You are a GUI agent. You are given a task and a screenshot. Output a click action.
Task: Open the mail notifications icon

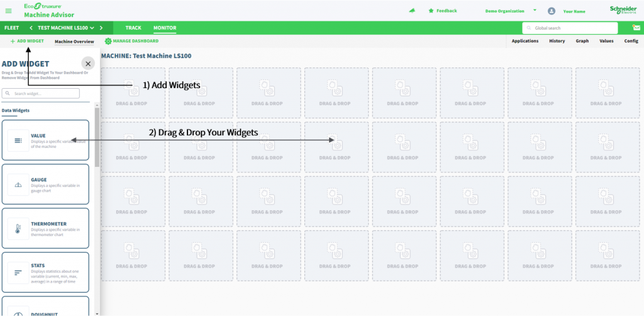636,28
